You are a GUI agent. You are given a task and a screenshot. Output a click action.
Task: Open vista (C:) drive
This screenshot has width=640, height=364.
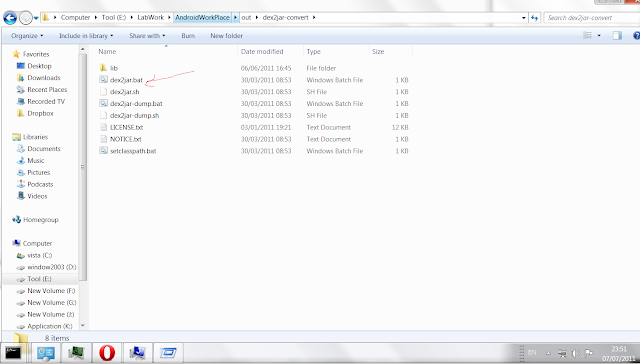point(40,255)
